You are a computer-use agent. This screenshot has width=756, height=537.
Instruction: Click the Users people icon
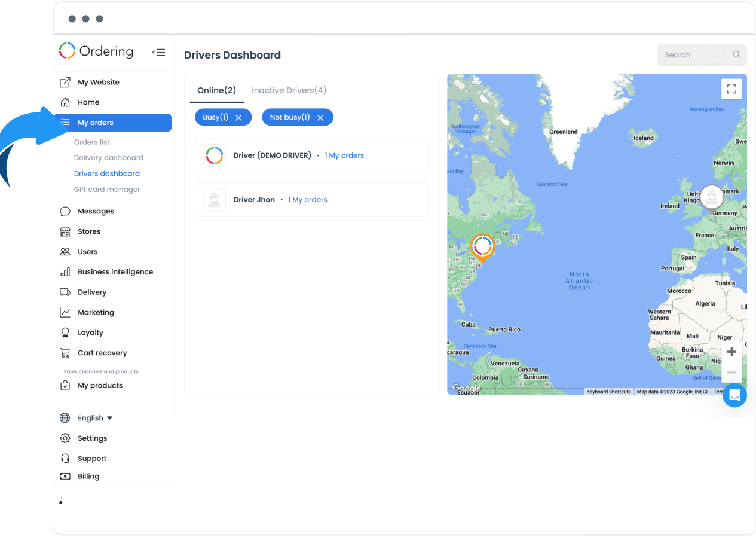tap(66, 252)
